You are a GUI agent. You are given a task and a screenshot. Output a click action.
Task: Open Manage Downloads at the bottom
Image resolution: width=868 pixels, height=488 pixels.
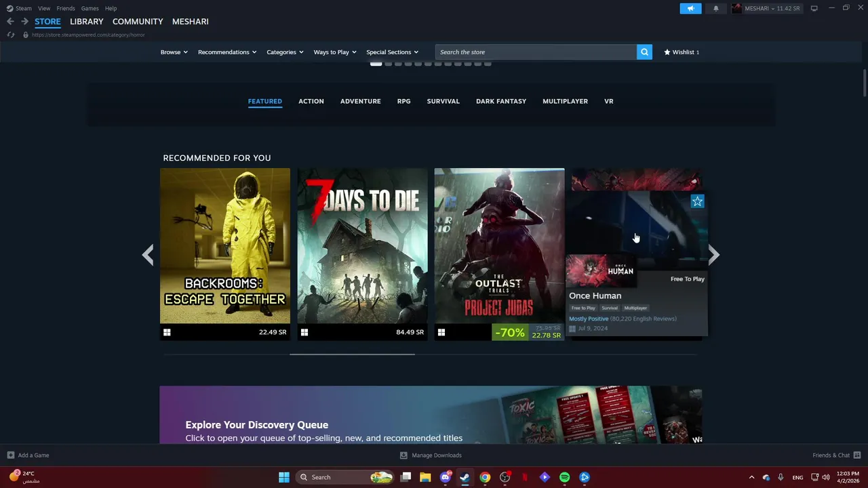pyautogui.click(x=431, y=455)
